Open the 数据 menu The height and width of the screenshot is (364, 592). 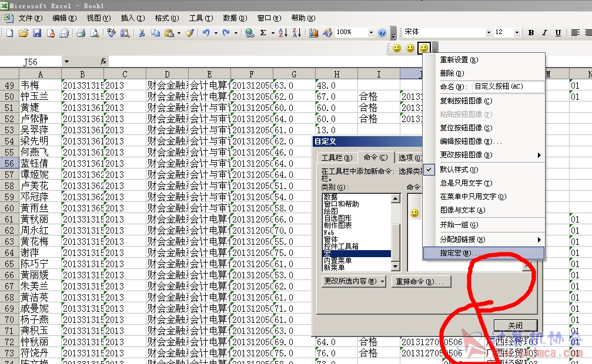[x=235, y=18]
